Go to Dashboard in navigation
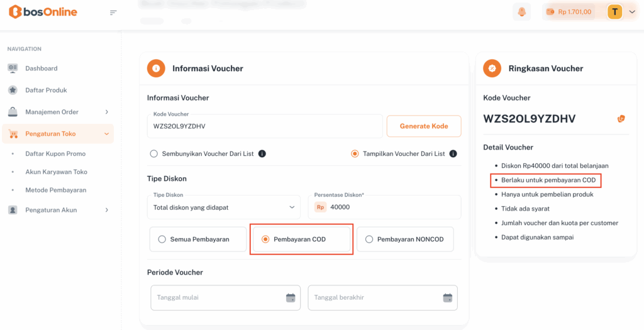This screenshot has height=330, width=644. click(x=41, y=68)
